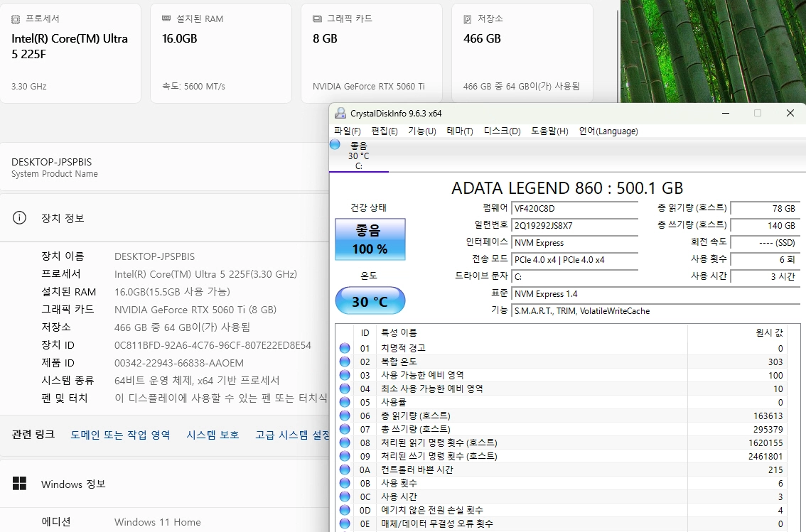Screen dimensions: 806x532
Task: Click the info icon beside 장치 정보
Action: 19,218
